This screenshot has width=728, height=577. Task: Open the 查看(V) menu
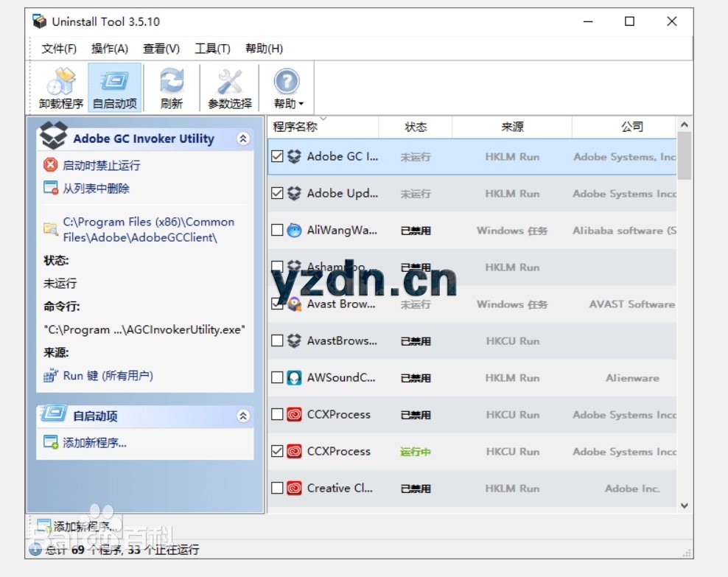(x=161, y=49)
